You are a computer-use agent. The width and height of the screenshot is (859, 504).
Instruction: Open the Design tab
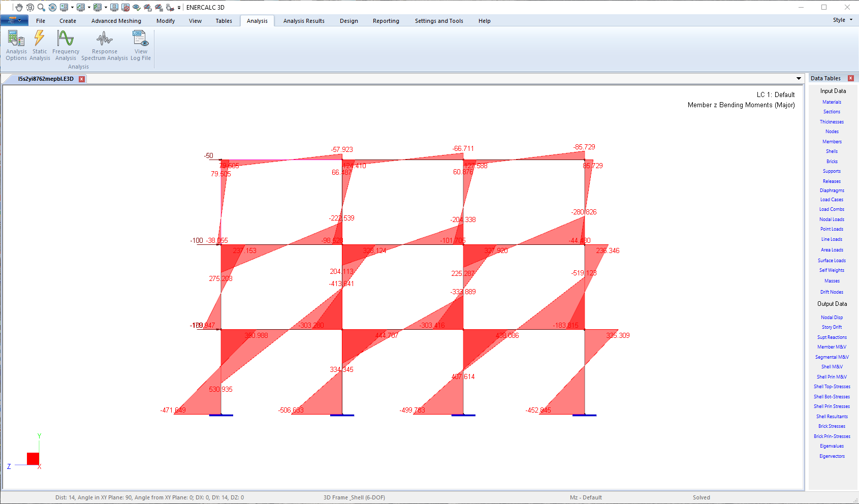click(x=349, y=21)
